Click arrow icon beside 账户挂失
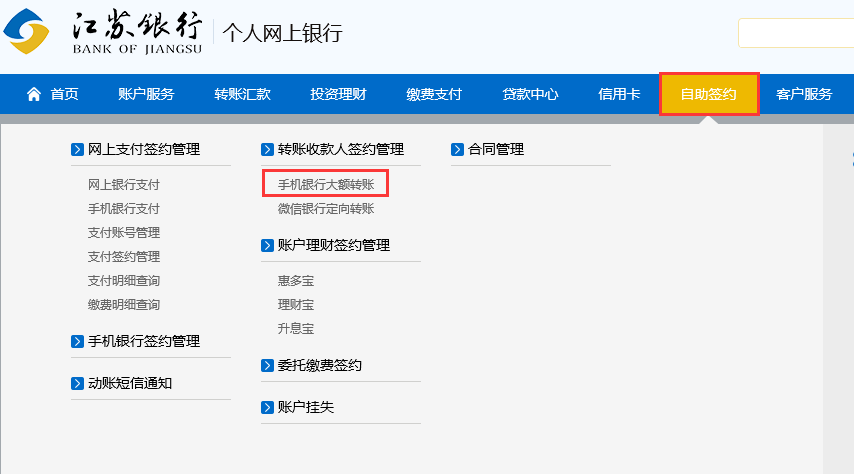Screen dimensions: 854x474 [267, 408]
